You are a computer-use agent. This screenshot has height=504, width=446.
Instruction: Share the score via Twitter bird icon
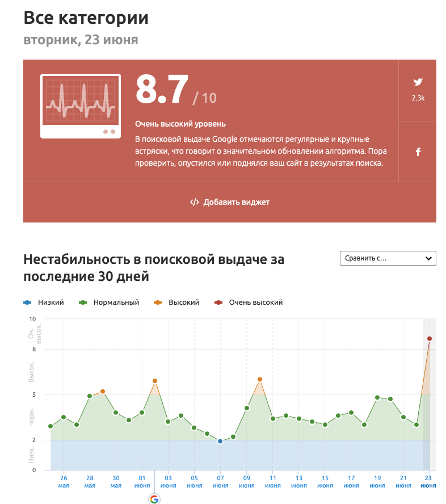pos(418,82)
